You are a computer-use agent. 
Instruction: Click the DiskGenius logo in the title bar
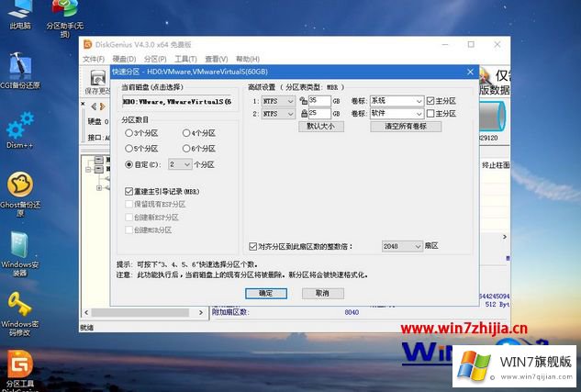88,44
